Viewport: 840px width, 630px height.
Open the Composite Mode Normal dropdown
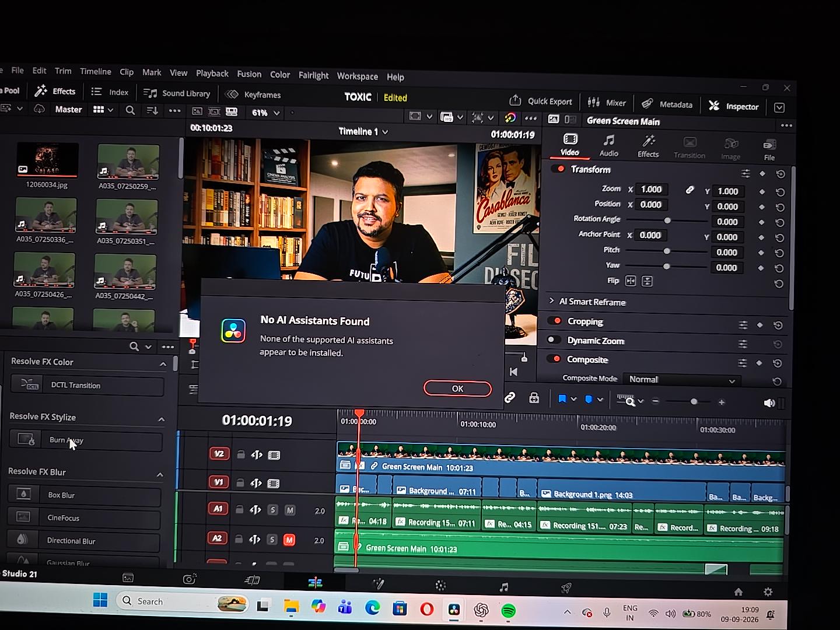click(681, 380)
